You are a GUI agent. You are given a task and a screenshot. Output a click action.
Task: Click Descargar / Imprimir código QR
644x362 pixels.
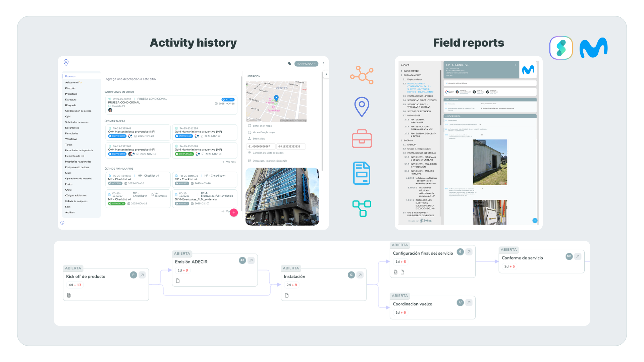(x=269, y=161)
